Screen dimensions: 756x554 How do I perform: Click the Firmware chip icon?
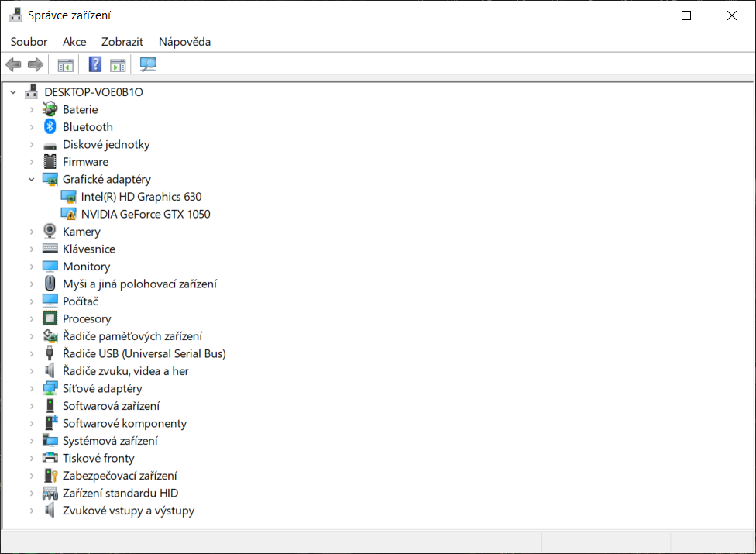click(50, 161)
